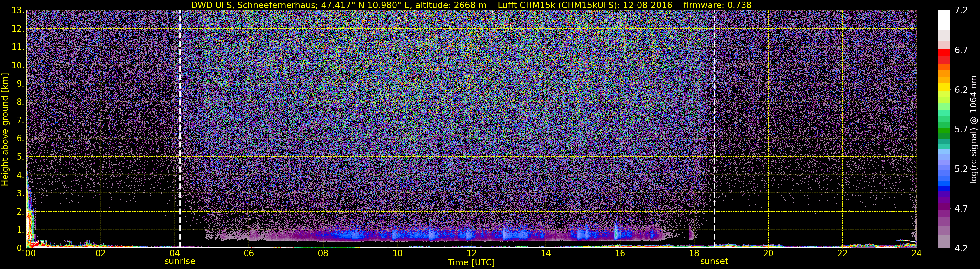Screen dimensions: 980x269
Task: Click the 04 tick label on time axis
Action: [175, 253]
